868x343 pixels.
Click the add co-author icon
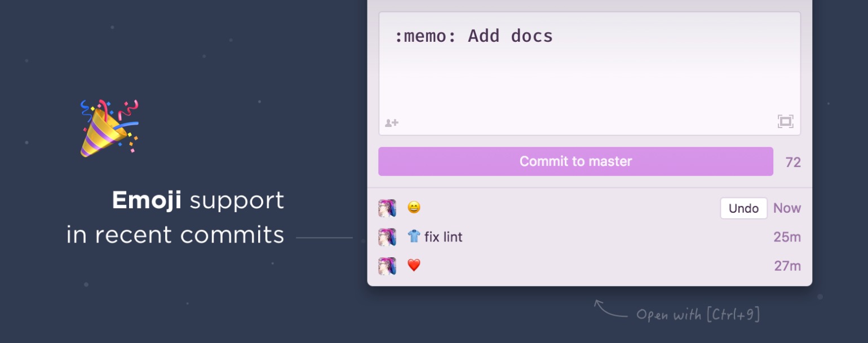point(392,121)
